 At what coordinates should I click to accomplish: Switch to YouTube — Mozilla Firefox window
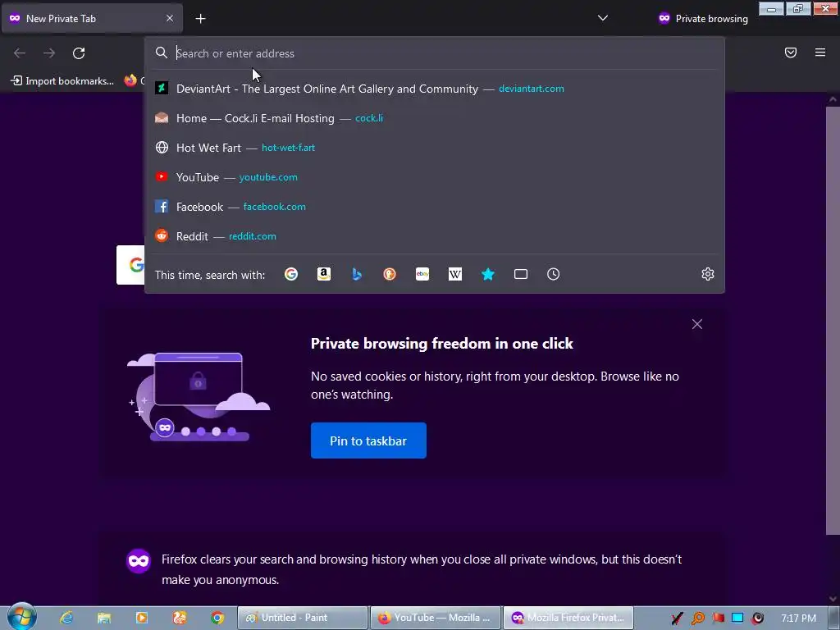click(x=435, y=618)
